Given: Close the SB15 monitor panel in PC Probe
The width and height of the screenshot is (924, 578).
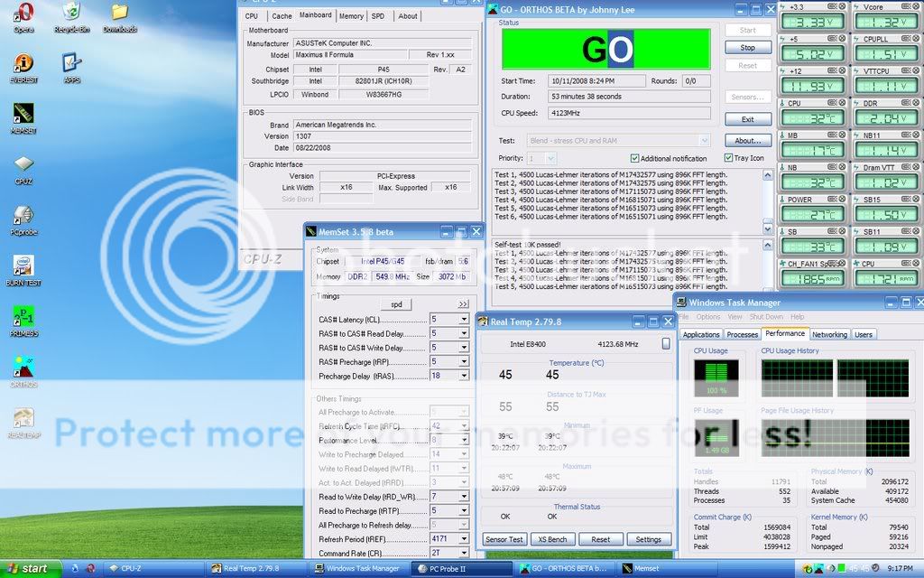Looking at the screenshot, I should 918,199.
